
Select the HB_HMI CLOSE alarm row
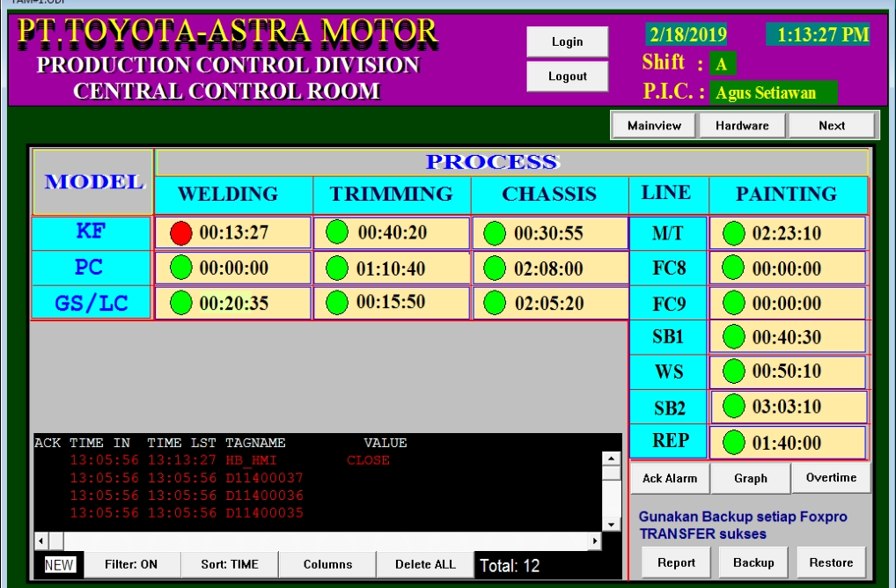pos(229,460)
